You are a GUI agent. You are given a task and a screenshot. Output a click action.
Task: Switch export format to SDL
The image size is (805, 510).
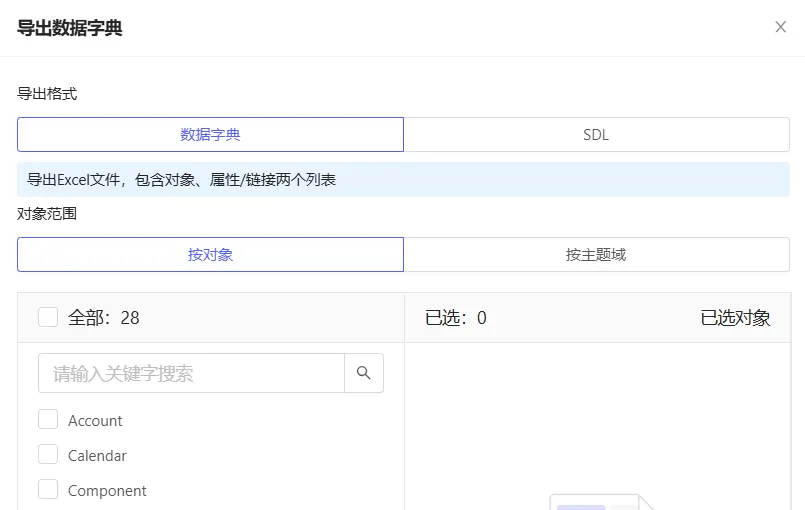(596, 135)
